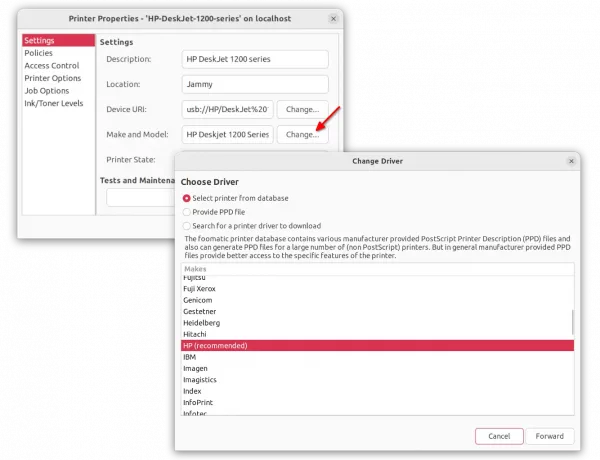Select Hitachi in the makes list

377,334
